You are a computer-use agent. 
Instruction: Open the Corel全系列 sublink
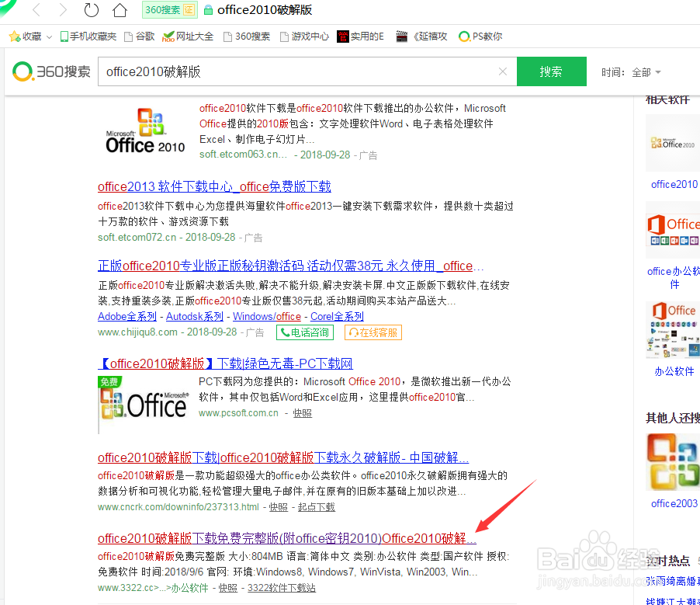[337, 316]
